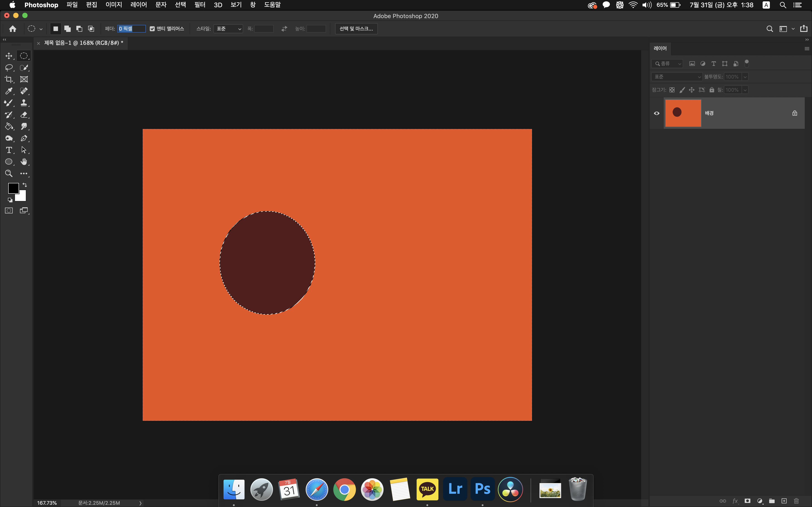812x507 pixels.
Task: Open the 이미지 menu
Action: coord(114,5)
